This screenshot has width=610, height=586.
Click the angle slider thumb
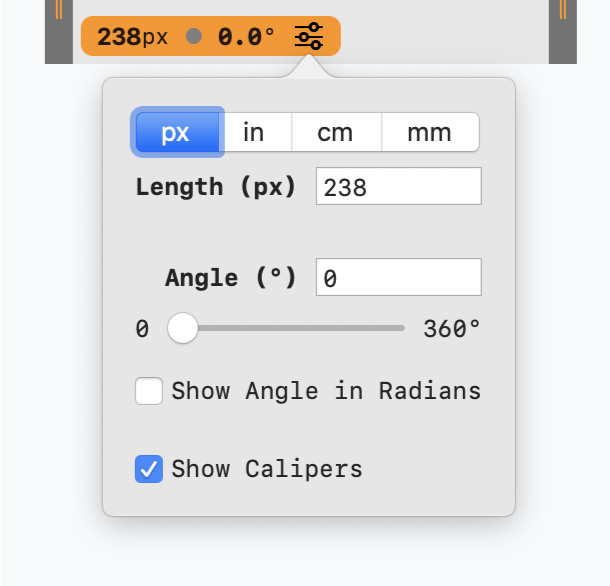pos(182,328)
